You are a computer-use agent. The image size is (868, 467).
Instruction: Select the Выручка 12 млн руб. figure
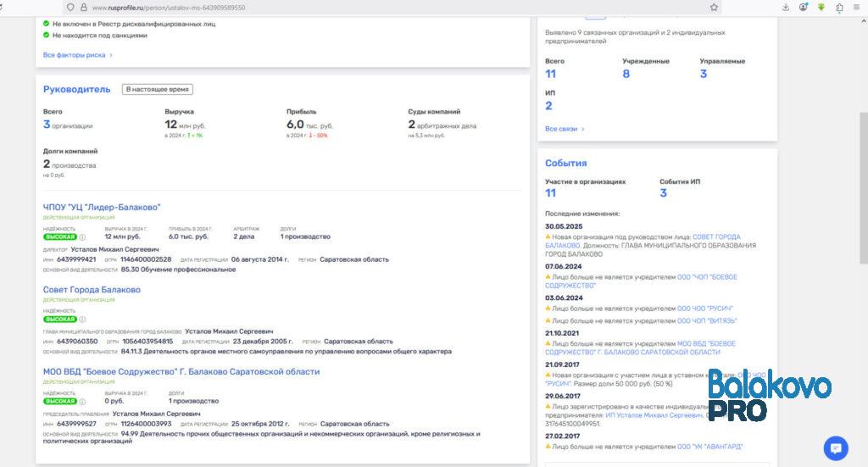click(x=185, y=125)
